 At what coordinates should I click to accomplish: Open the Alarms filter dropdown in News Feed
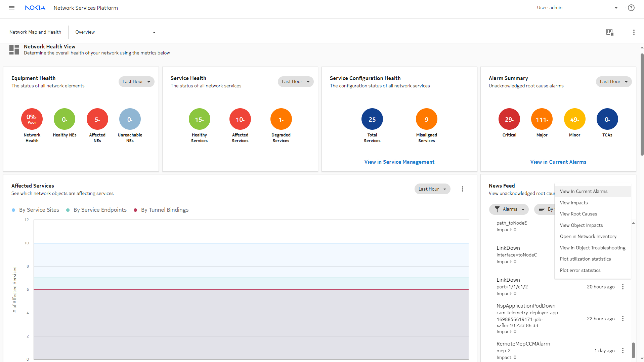[509, 209]
